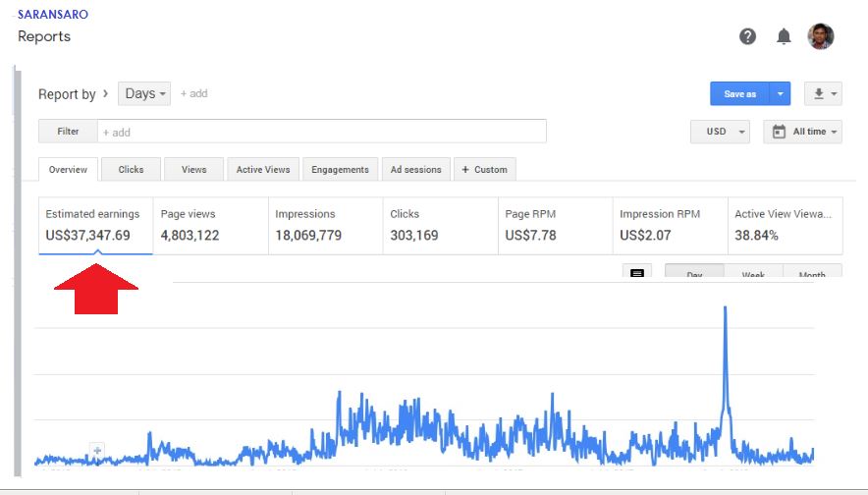This screenshot has height=495, width=868.
Task: Open the Ad sessions tab
Action: [415, 170]
